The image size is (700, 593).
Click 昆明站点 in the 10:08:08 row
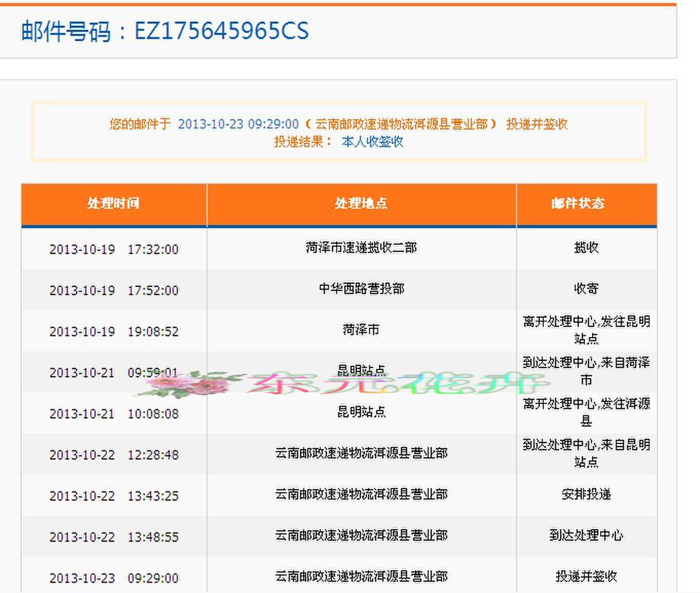tap(361, 412)
